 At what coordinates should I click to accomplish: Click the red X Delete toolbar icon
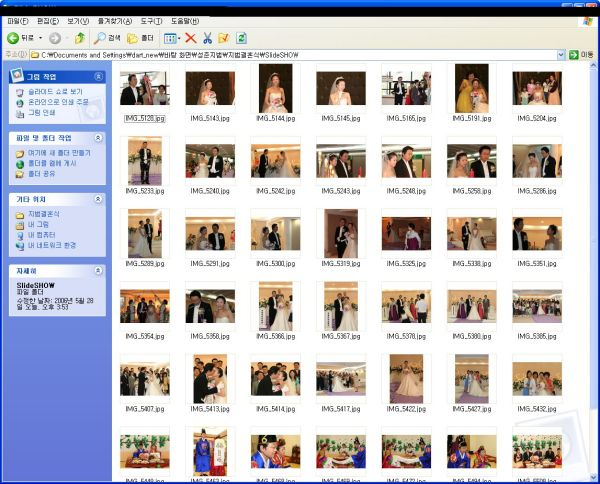pyautogui.click(x=190, y=38)
